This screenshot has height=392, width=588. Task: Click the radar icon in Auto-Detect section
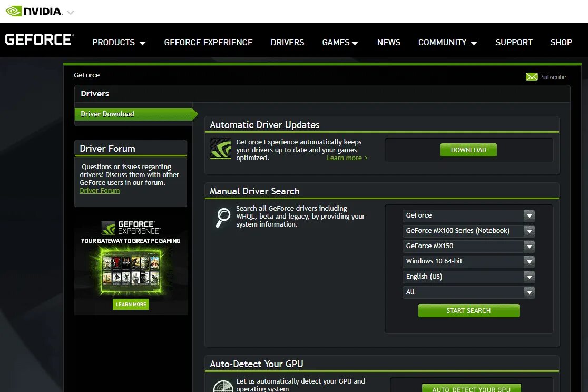[x=223, y=386]
